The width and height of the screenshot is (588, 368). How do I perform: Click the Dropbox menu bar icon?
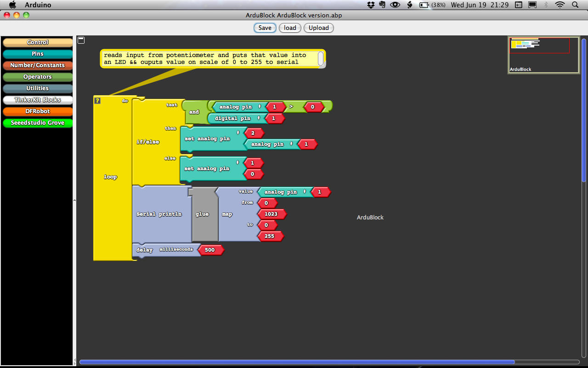371,5
